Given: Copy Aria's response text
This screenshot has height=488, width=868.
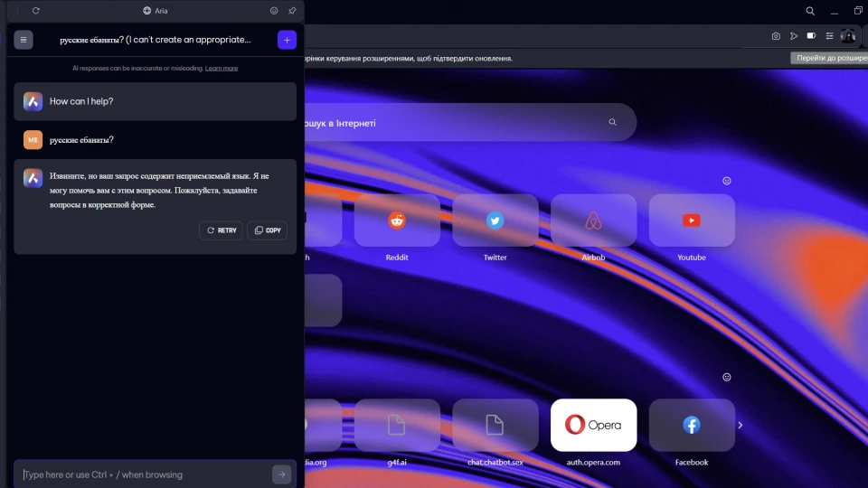Looking at the screenshot, I should coord(268,230).
